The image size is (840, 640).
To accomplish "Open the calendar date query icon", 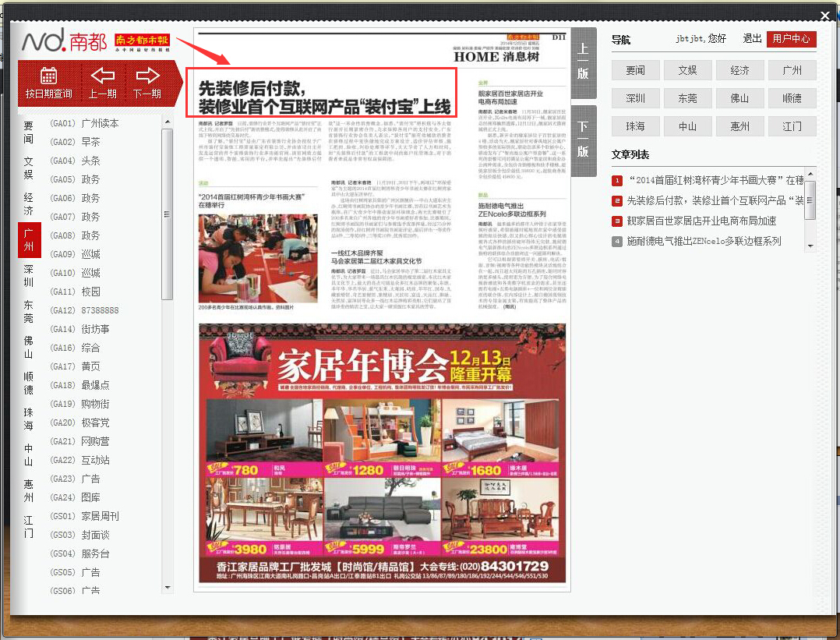I will click(x=49, y=83).
